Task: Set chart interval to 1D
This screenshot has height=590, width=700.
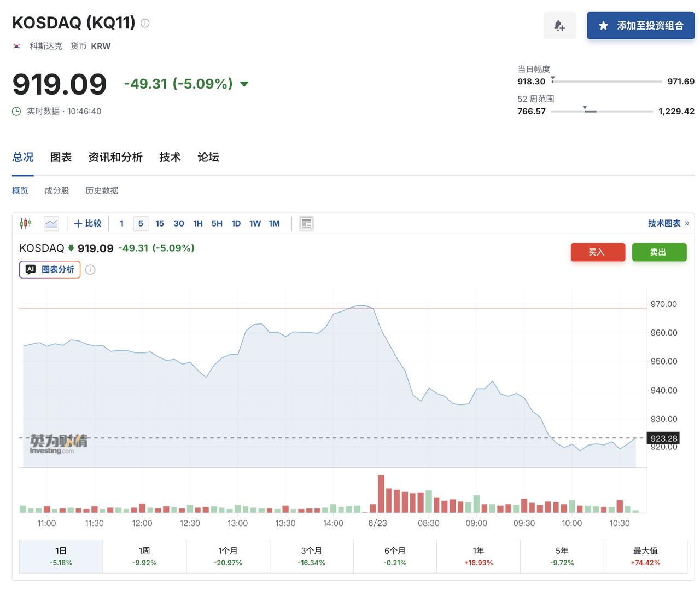Action: [236, 223]
